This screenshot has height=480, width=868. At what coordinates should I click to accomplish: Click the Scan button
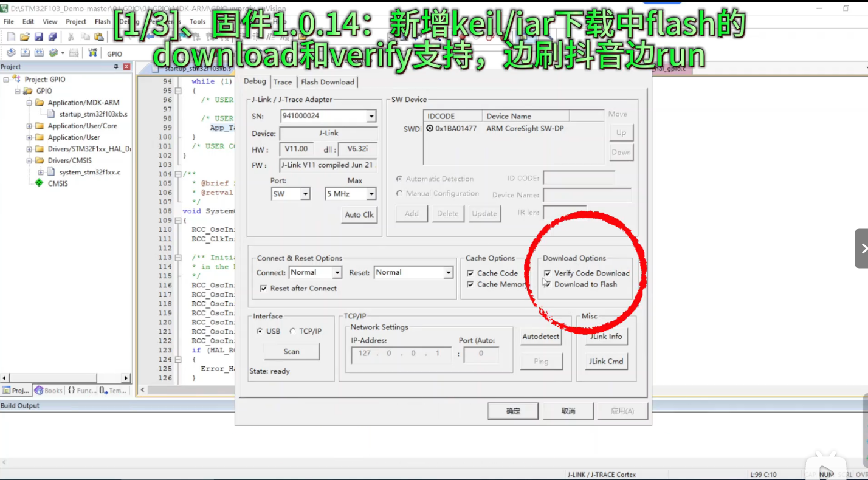292,351
